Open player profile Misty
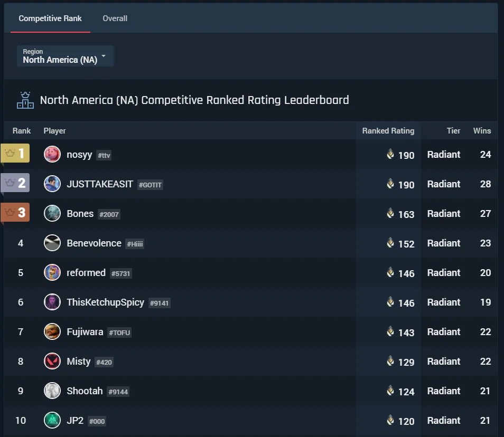Screen dimensions: 504x437 pyautogui.click(x=79, y=362)
